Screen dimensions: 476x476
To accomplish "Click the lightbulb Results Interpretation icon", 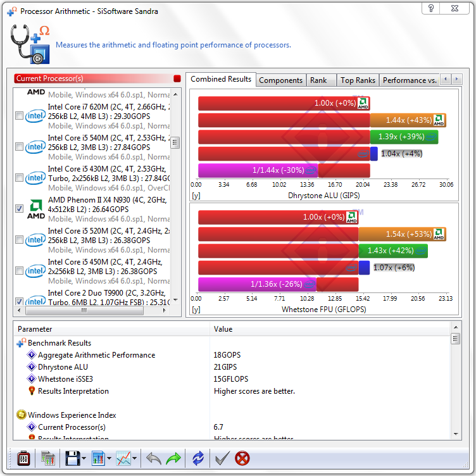I will click(x=32, y=391).
